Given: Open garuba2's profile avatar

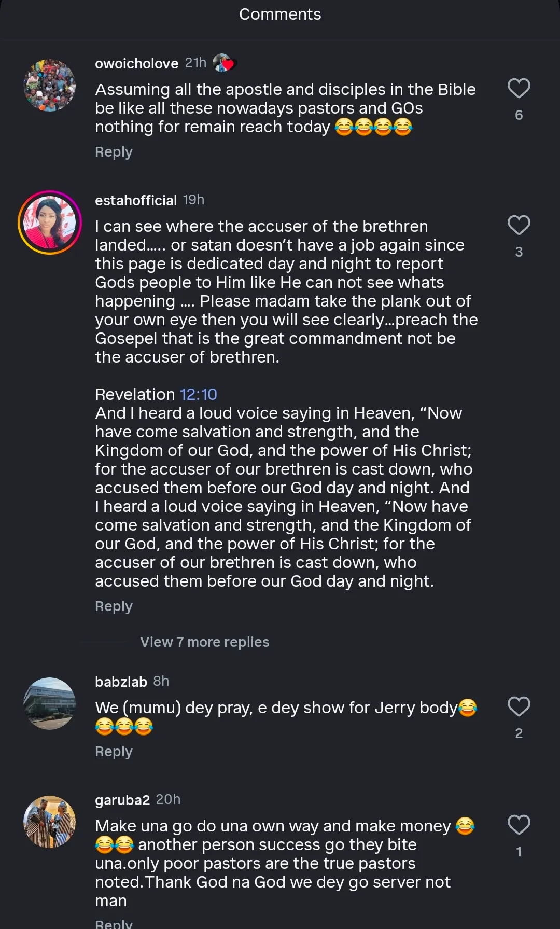Looking at the screenshot, I should click(x=50, y=822).
